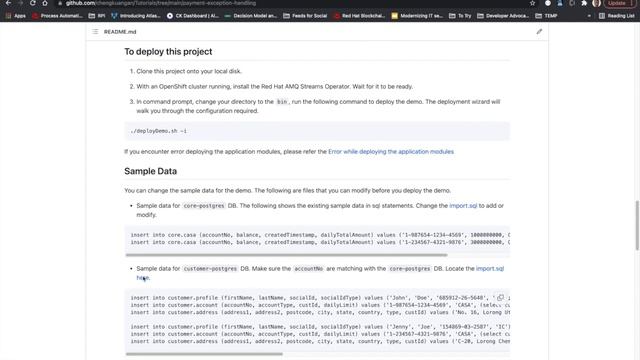The image size is (640, 360).
Task: Expand the Feeds for Social folder
Action: (x=305, y=16)
